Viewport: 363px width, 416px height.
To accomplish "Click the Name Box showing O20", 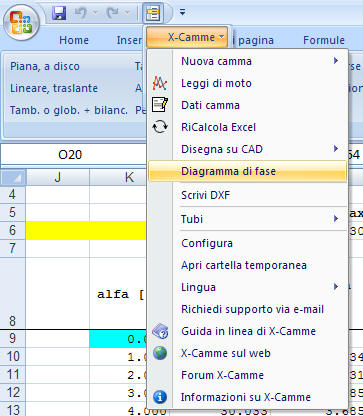I will coord(70,155).
